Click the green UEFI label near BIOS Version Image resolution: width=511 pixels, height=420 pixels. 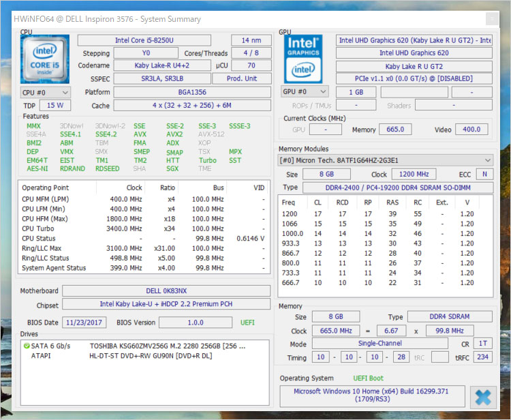click(x=247, y=322)
